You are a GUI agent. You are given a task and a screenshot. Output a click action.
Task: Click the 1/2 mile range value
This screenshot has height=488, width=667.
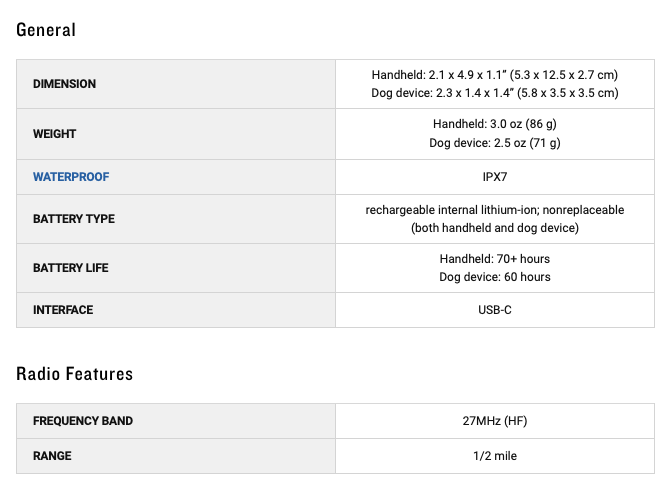click(x=494, y=456)
